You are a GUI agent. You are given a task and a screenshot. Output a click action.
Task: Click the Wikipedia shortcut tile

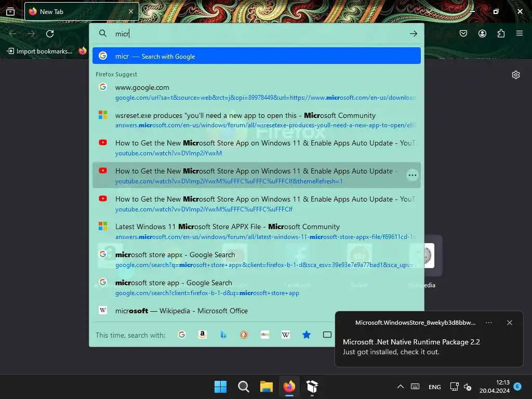(x=426, y=256)
